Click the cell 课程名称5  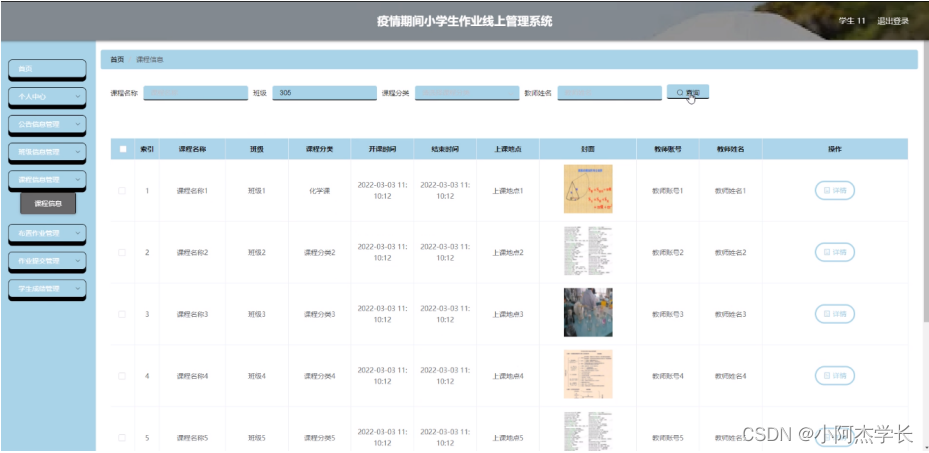(193, 438)
